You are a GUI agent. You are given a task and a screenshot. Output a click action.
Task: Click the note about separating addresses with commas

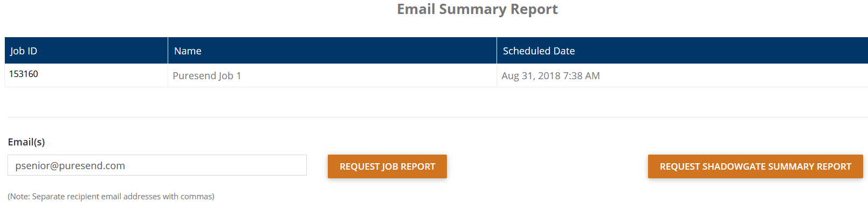coord(111,197)
